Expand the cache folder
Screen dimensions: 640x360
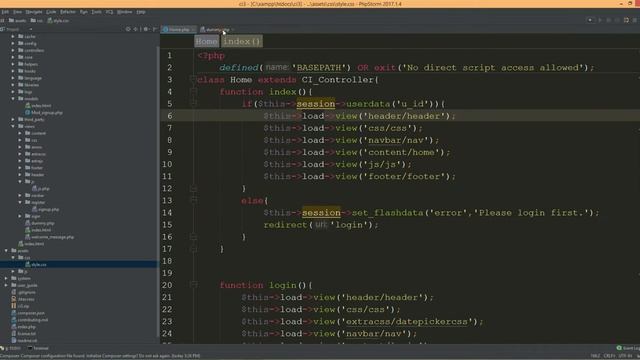coord(13,36)
